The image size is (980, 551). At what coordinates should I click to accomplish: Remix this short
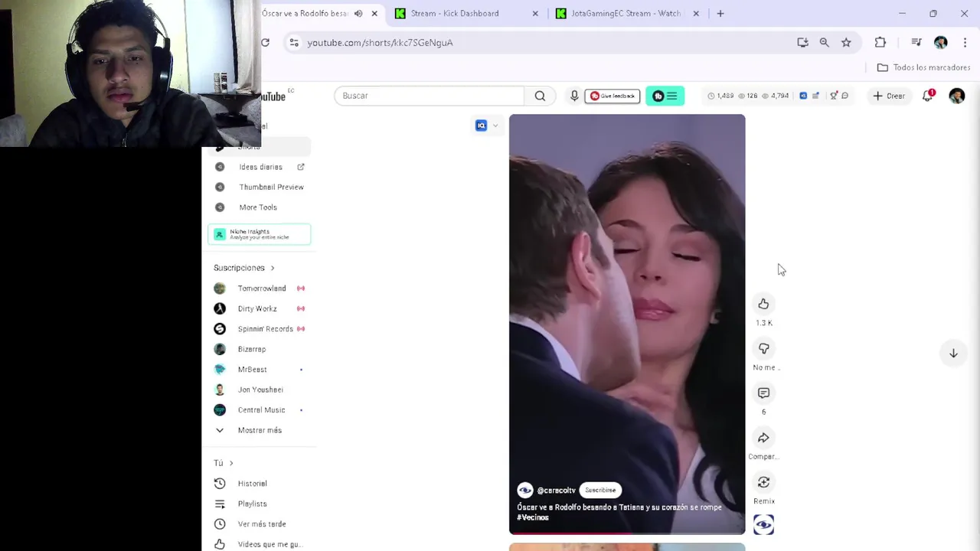tap(763, 482)
